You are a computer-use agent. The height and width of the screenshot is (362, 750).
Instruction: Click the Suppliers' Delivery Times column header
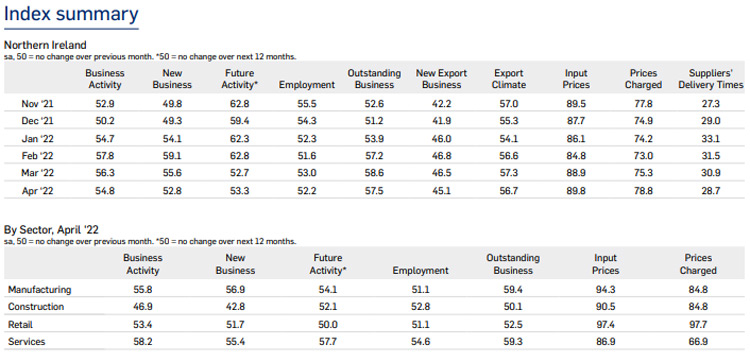tap(711, 79)
